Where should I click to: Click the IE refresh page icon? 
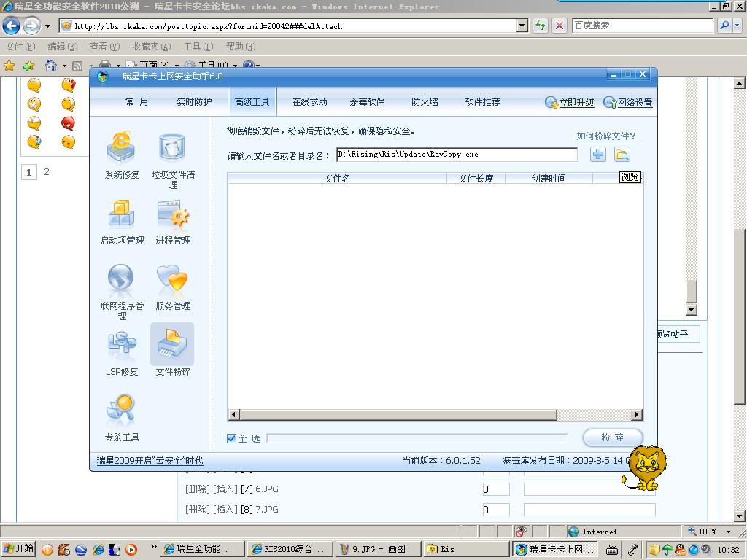541,26
